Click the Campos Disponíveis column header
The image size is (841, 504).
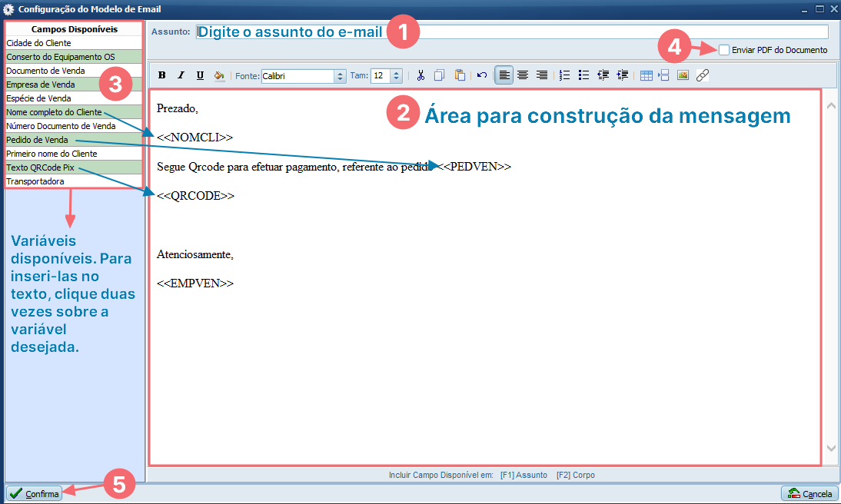(x=74, y=29)
